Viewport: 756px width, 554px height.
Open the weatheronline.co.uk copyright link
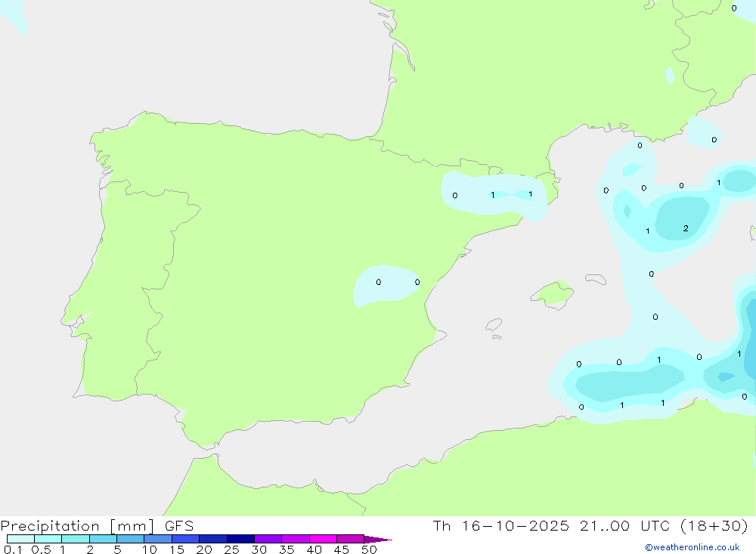(x=692, y=547)
